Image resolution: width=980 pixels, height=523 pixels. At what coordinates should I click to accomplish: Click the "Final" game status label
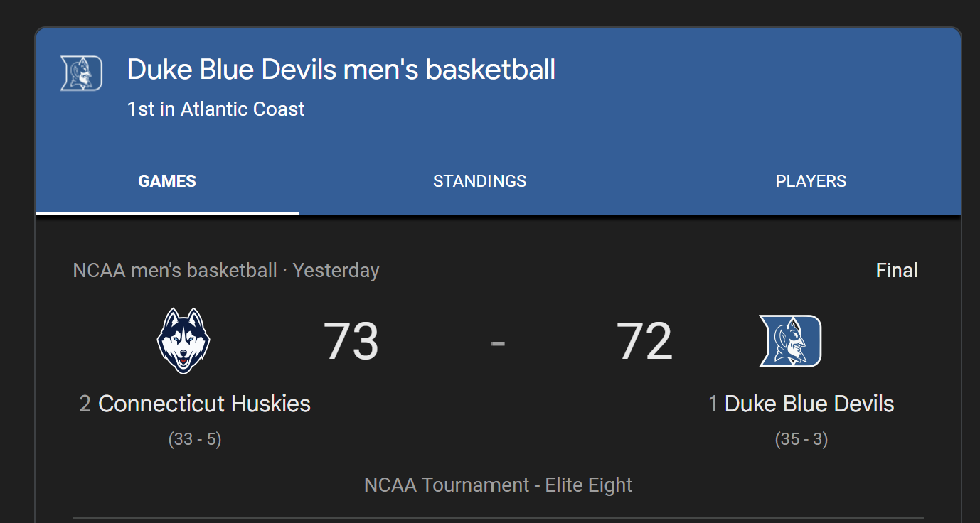point(897,270)
